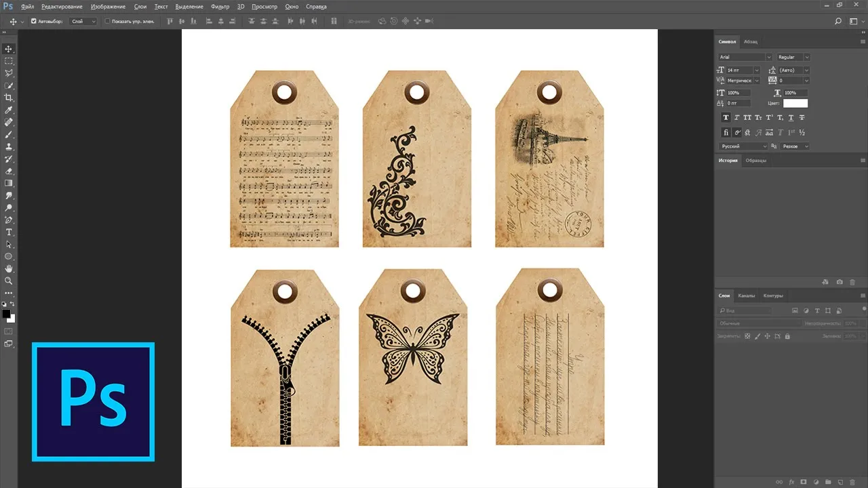Switch to the Абзац tab

751,41
